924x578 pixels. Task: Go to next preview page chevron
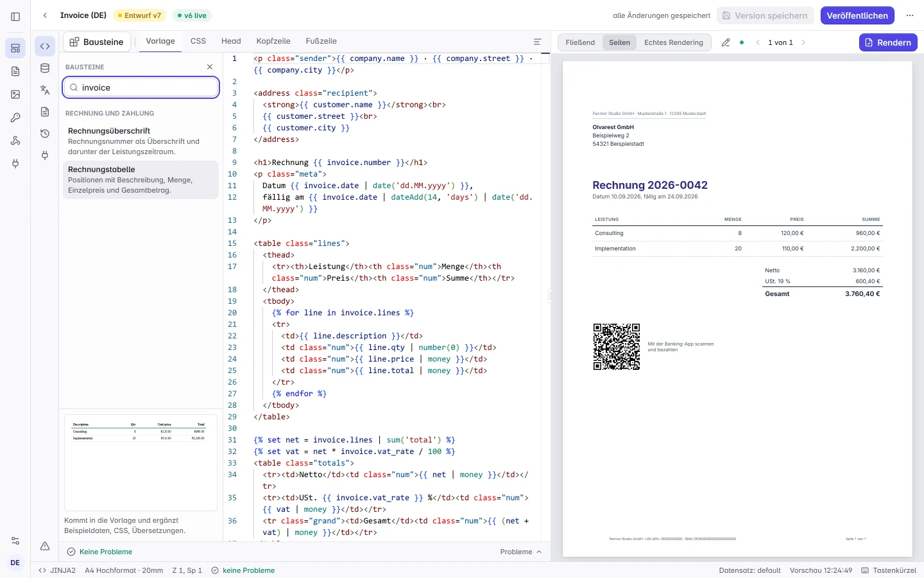803,42
